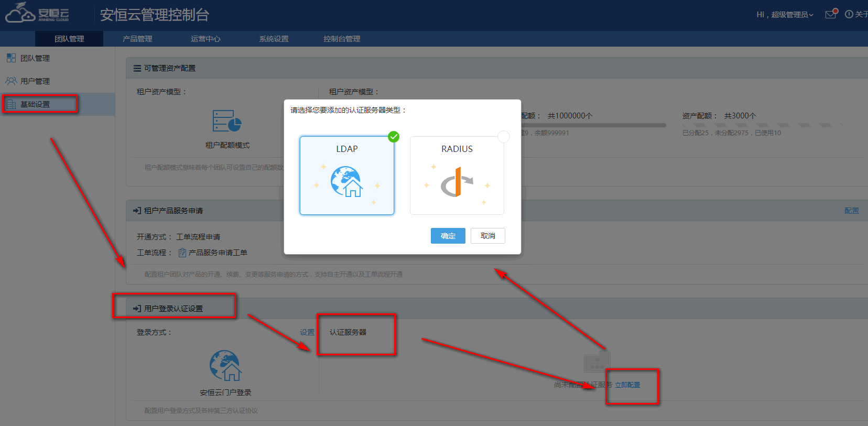
Task: Open the 产品服务申请工单 workflow link
Action: (218, 253)
